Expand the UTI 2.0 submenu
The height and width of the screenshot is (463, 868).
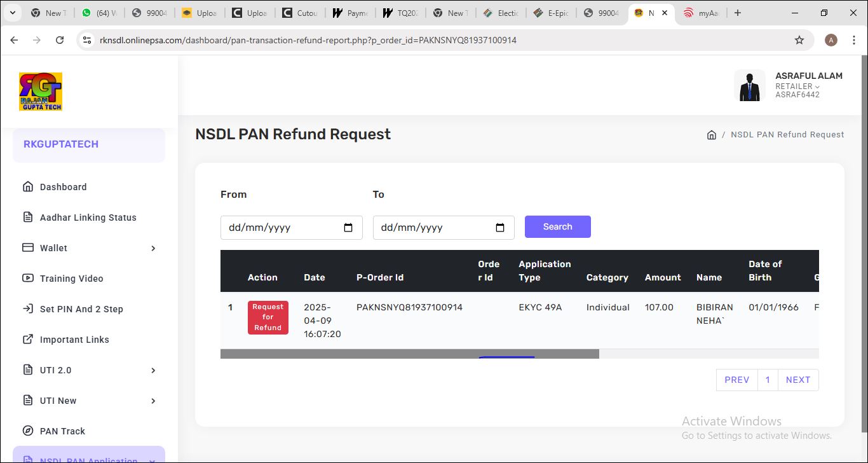pyautogui.click(x=153, y=370)
